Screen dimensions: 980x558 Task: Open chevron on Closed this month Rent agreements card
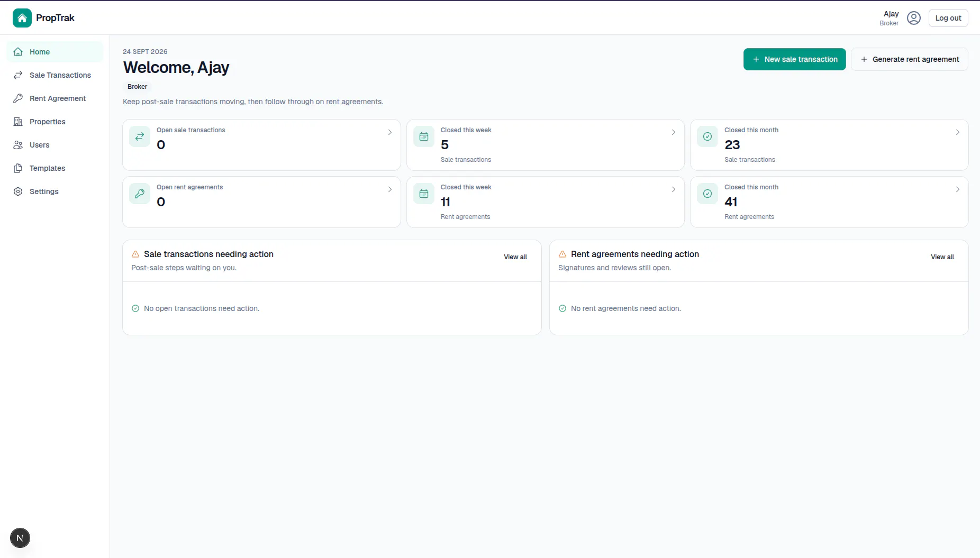(x=958, y=189)
